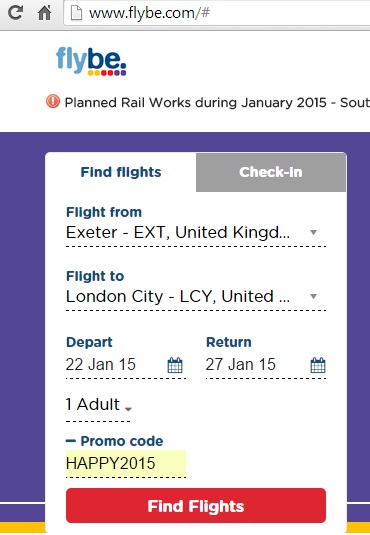The width and height of the screenshot is (370, 535).
Task: Click the red Find Flights button
Action: click(196, 506)
